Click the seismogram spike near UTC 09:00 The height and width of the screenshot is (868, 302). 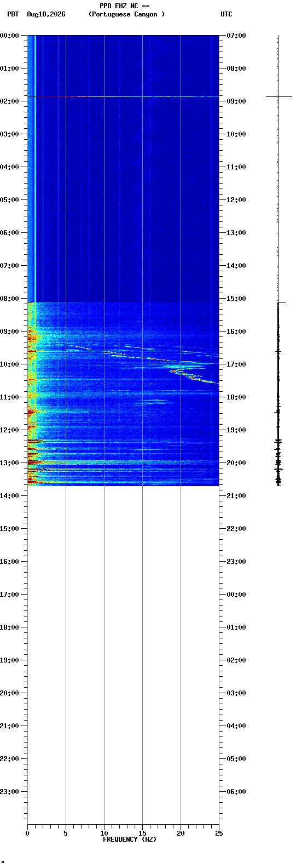coord(279,96)
